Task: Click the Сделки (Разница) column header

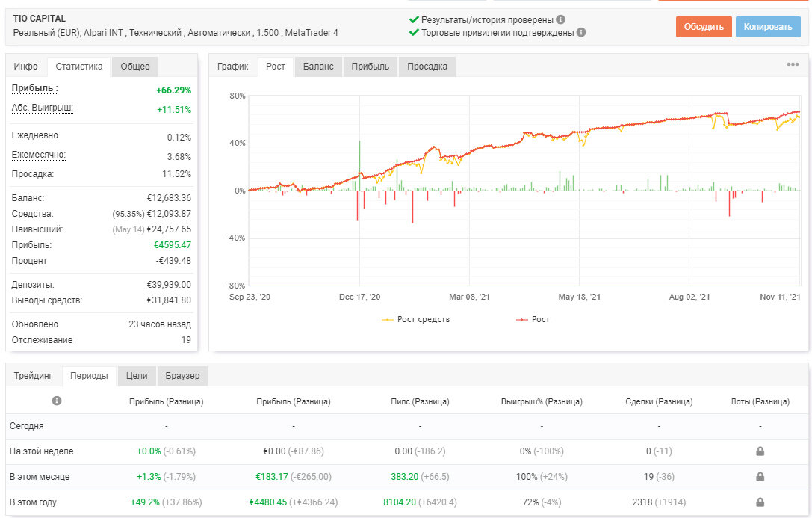Action: [659, 401]
